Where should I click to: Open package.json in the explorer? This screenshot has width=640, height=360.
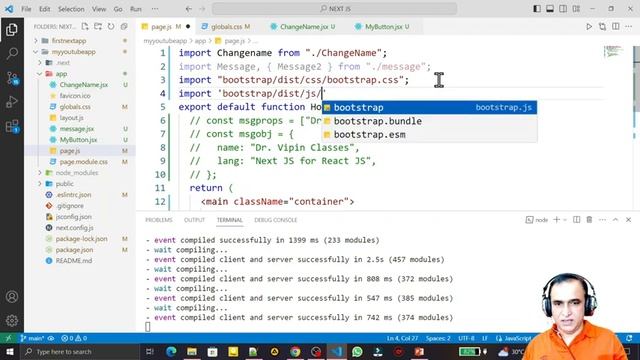coord(80,249)
